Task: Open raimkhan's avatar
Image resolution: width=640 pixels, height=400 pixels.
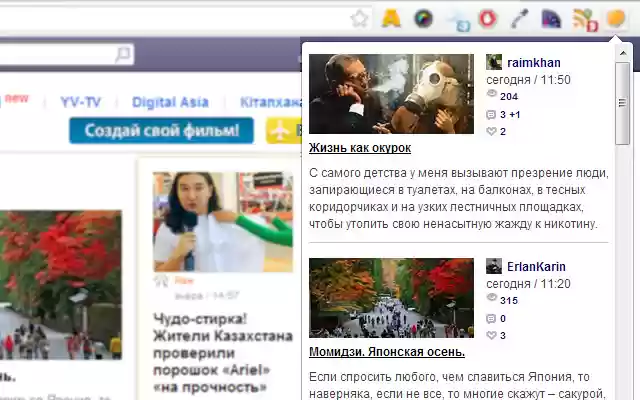Action: (x=494, y=62)
